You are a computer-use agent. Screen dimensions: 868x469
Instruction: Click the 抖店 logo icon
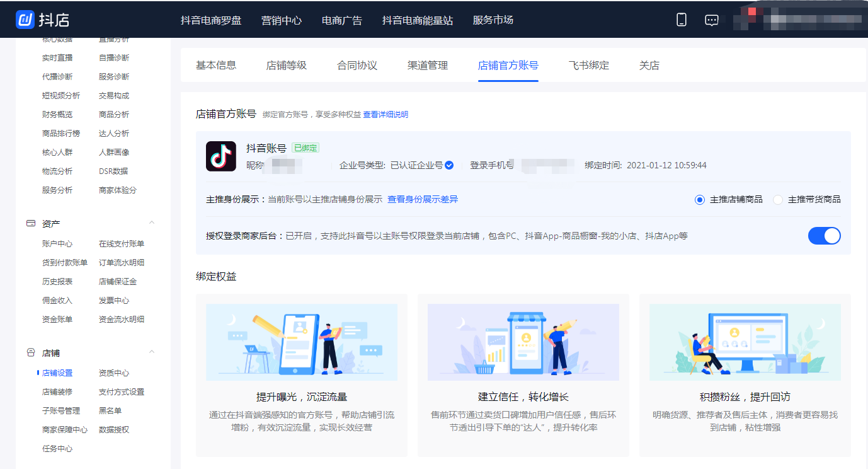point(25,20)
